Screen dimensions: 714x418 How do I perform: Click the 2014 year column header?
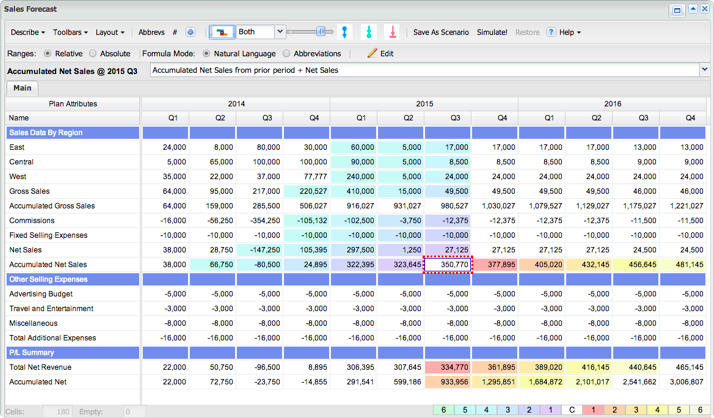236,104
